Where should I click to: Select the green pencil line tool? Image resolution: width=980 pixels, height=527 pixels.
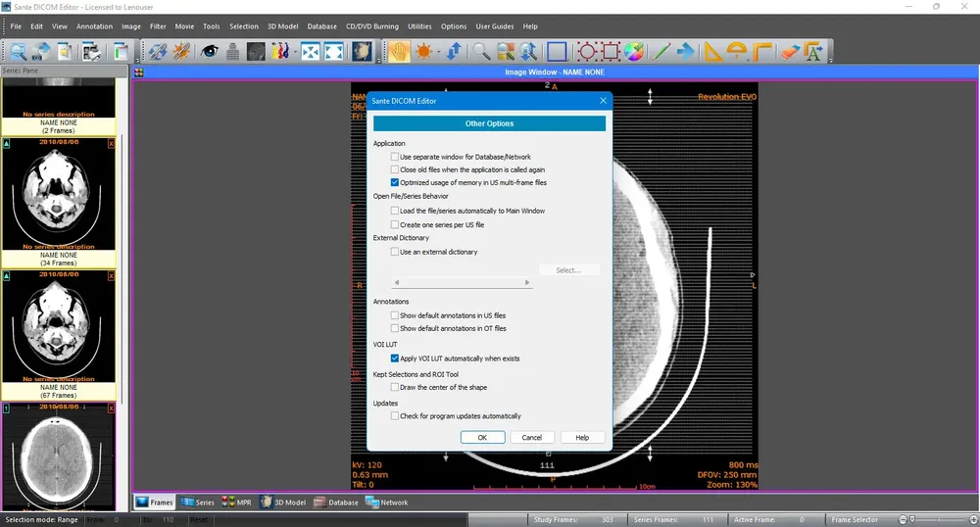coord(662,52)
